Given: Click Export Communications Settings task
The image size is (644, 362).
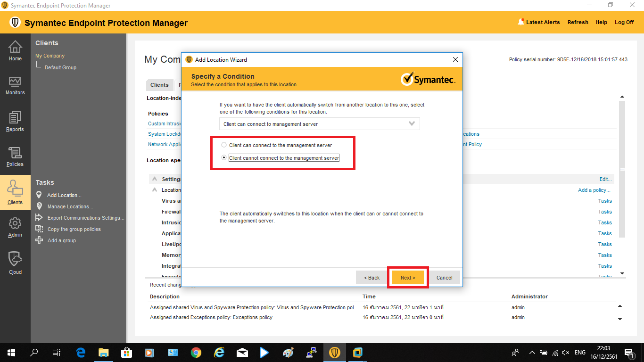Looking at the screenshot, I should (x=86, y=218).
